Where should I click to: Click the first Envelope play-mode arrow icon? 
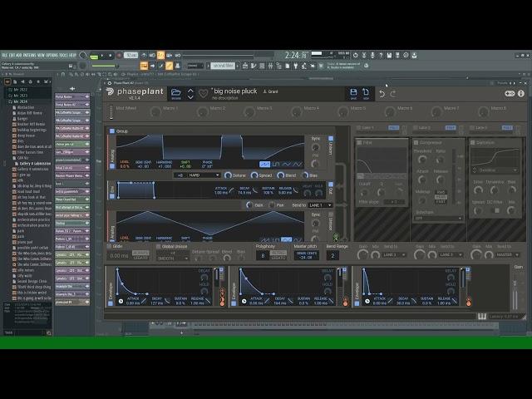121,301
